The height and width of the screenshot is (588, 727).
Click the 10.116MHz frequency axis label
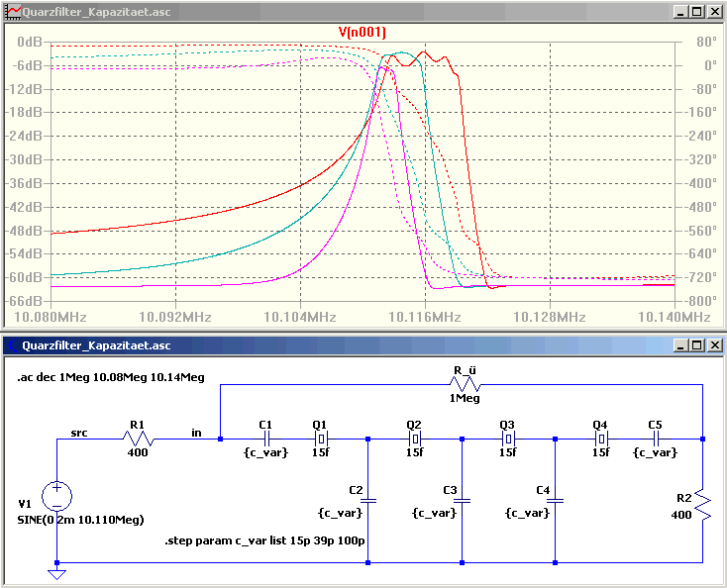(x=425, y=317)
